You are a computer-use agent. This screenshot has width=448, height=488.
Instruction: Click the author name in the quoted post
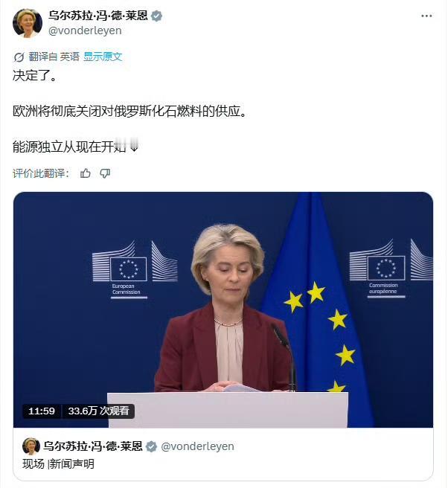92,446
